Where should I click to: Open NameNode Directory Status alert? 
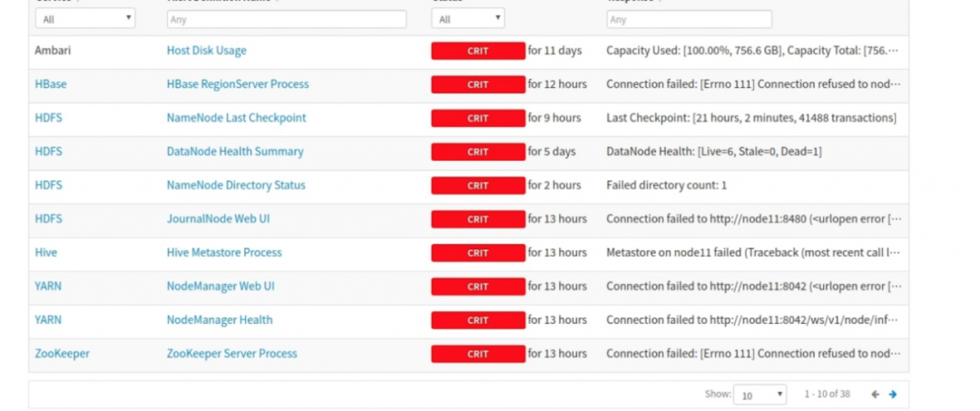(x=236, y=185)
